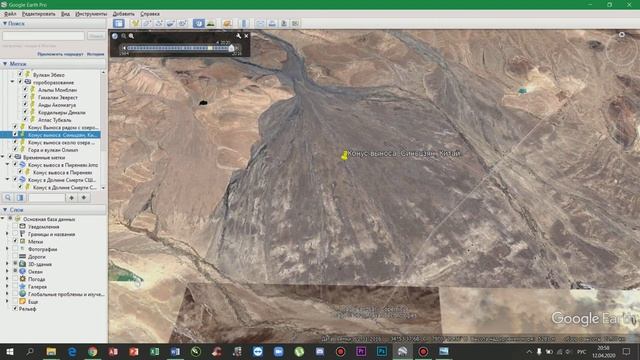Collapse the Метки panel header
This screenshot has height=360, width=640.
coord(5,64)
